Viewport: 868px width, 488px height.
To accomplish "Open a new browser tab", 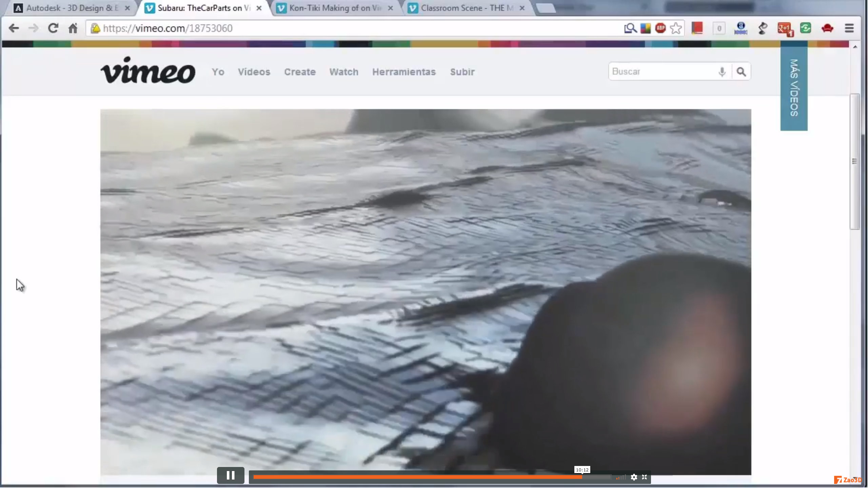I will pyautogui.click(x=546, y=8).
